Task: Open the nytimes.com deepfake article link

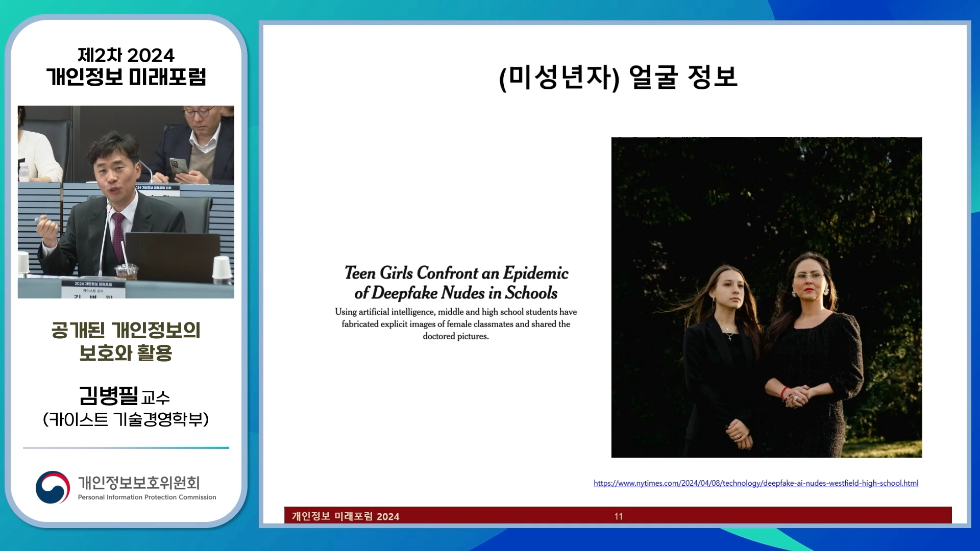Action: (x=756, y=483)
